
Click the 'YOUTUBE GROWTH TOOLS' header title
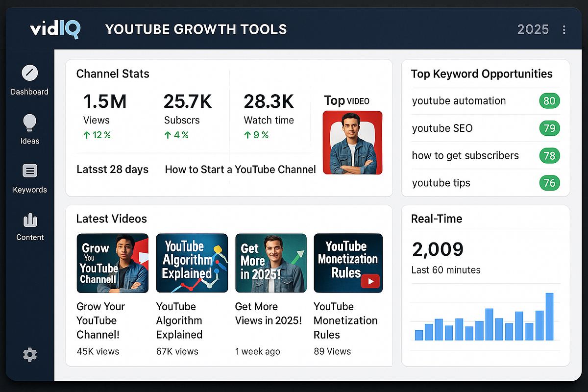(196, 29)
